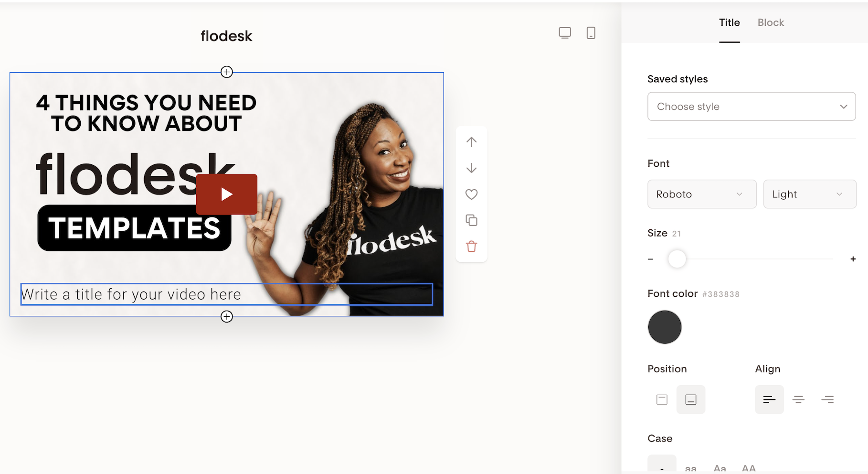
Task: Decrease font size with minus button
Action: (650, 259)
